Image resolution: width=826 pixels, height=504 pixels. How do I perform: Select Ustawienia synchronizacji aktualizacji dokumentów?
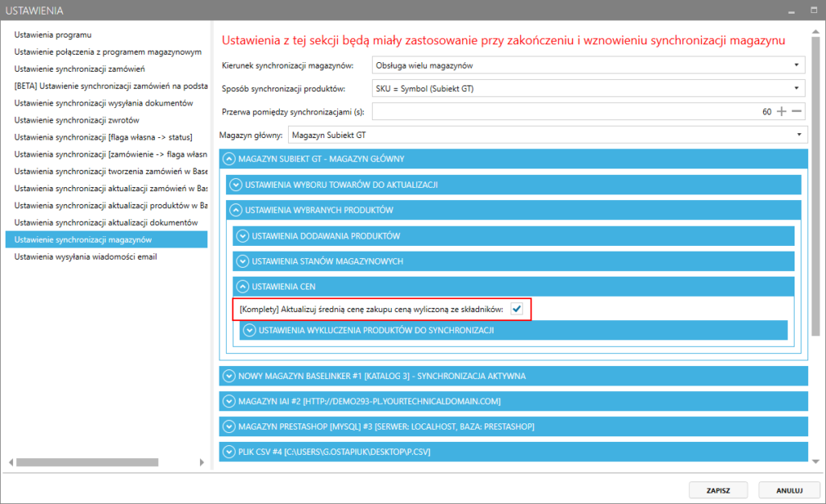106,223
